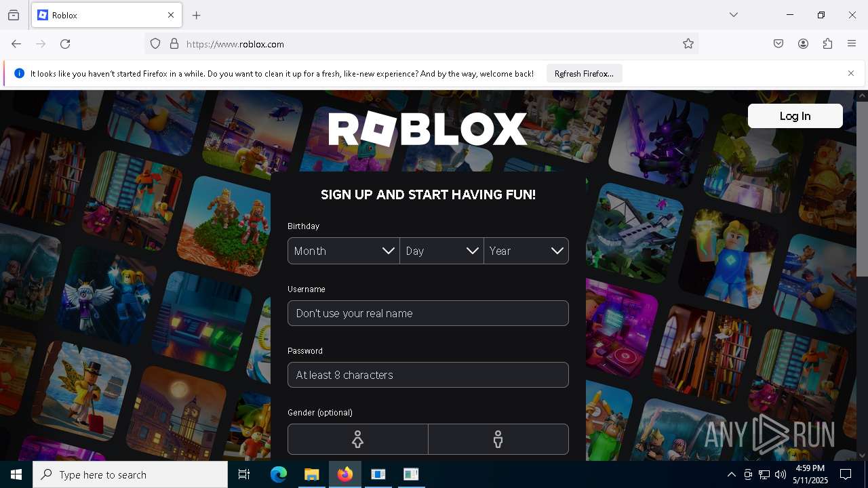Select the Roblox browser tab
This screenshot has height=488, width=868.
point(106,15)
